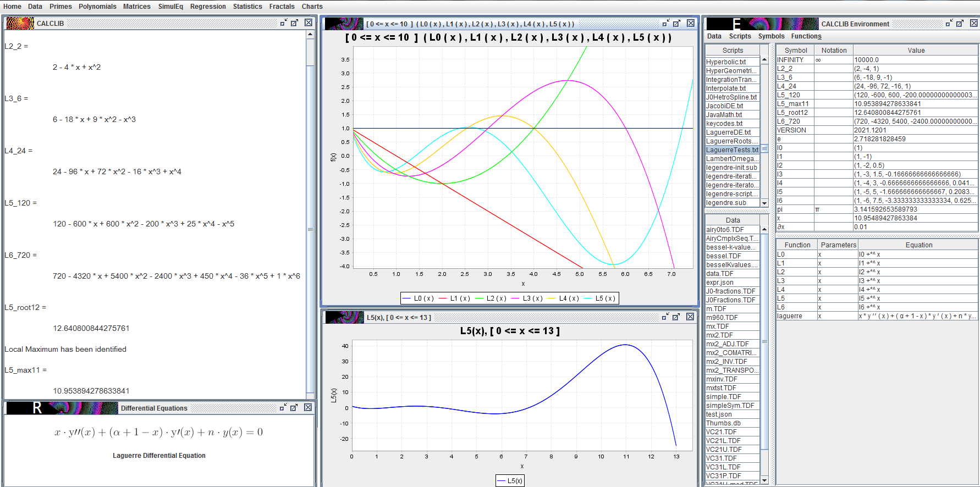The width and height of the screenshot is (980, 487).
Task: Open the Polynomials menu
Action: pyautogui.click(x=97, y=7)
